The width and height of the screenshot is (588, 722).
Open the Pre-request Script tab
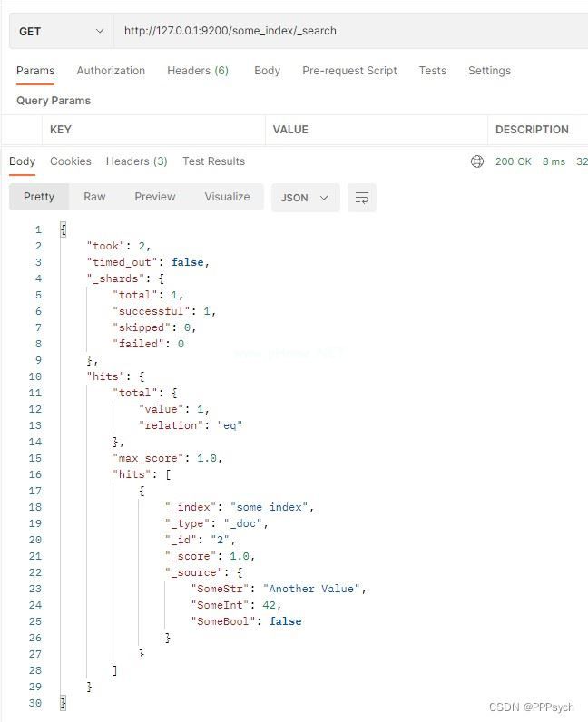(x=349, y=71)
